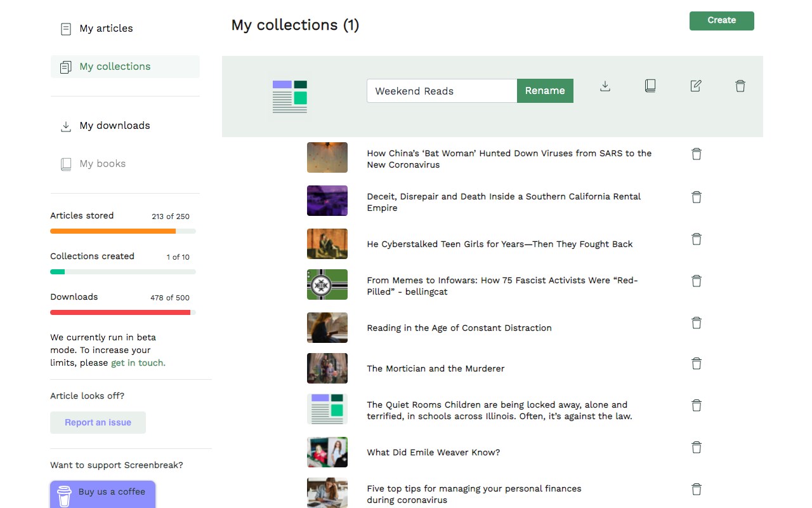Download the Weekend Reads collection
The height and width of the screenshot is (508, 812).
(605, 86)
